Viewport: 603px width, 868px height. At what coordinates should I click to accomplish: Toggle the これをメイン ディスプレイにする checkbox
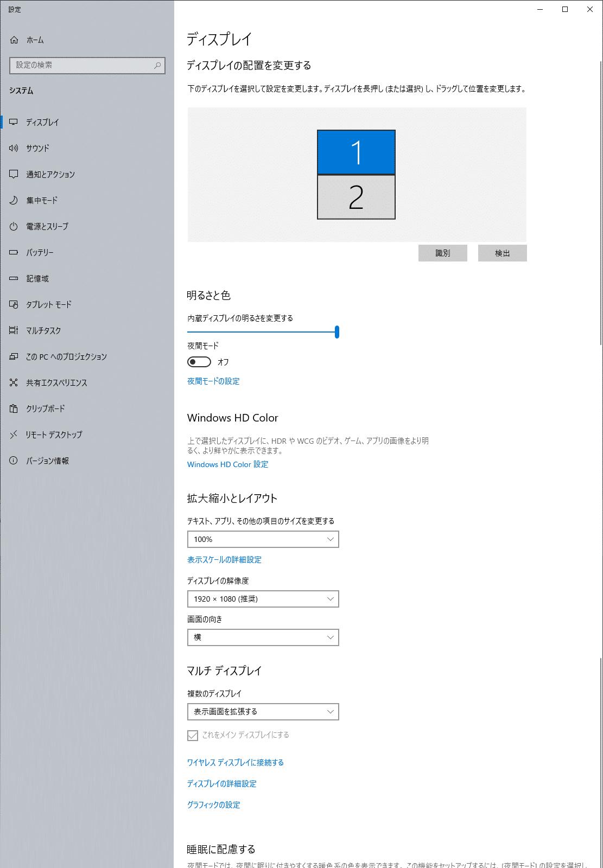click(193, 736)
